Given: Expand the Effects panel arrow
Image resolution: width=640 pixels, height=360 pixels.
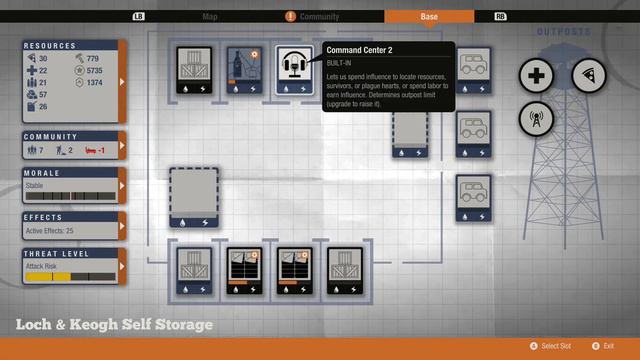Looking at the screenshot, I should click(x=122, y=226).
